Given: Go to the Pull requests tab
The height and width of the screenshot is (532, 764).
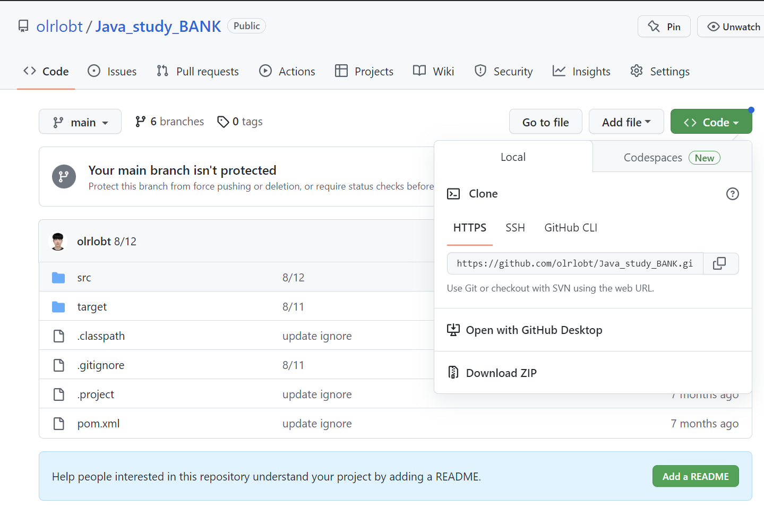Looking at the screenshot, I should [x=198, y=71].
